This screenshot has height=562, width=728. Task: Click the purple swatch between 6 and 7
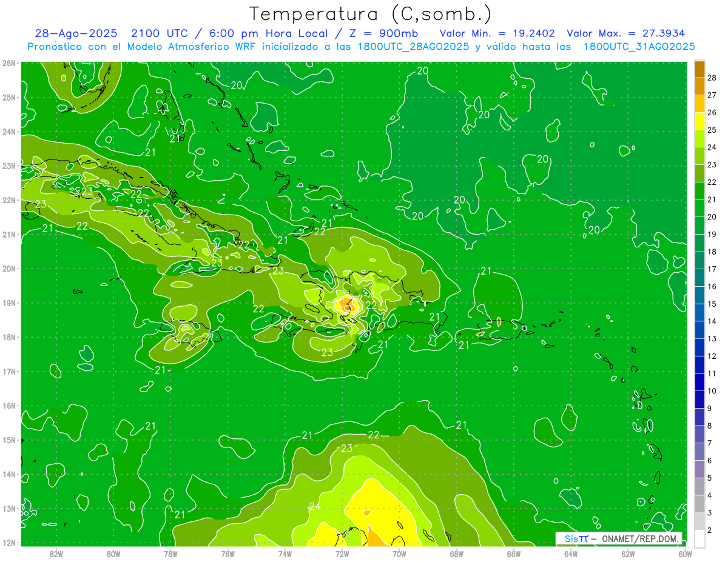699,452
